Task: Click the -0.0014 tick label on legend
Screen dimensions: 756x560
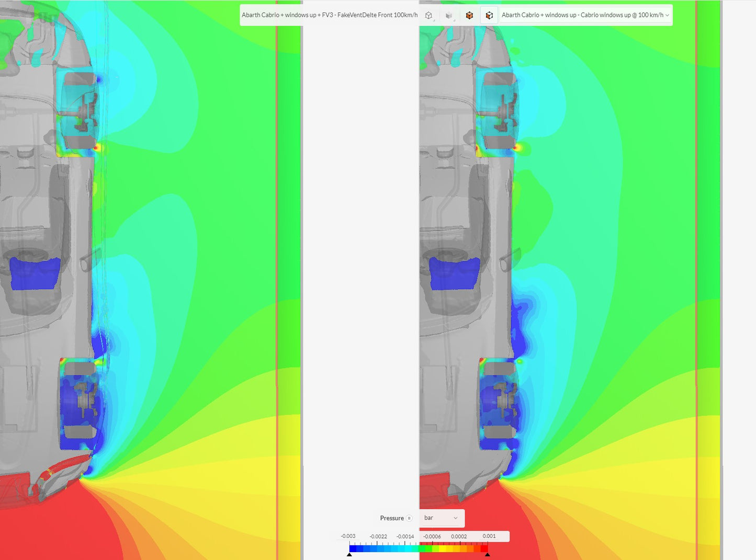Action: [x=405, y=536]
